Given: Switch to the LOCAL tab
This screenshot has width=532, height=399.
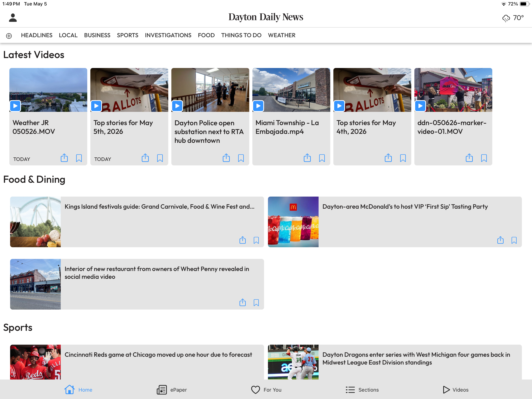Looking at the screenshot, I should click(68, 35).
